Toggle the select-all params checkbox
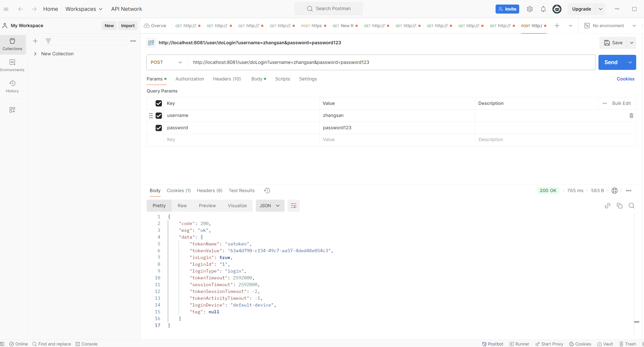The image size is (644, 347). point(159,103)
